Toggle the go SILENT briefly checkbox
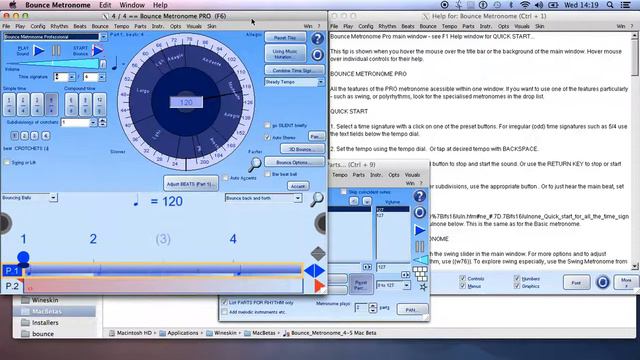Screen dimensions: 640x360 tap(267, 125)
